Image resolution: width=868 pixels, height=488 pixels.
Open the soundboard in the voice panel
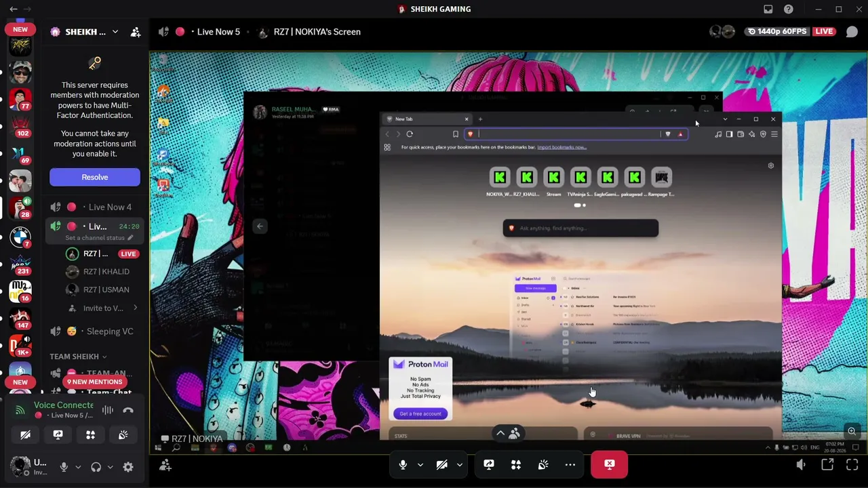point(123,435)
